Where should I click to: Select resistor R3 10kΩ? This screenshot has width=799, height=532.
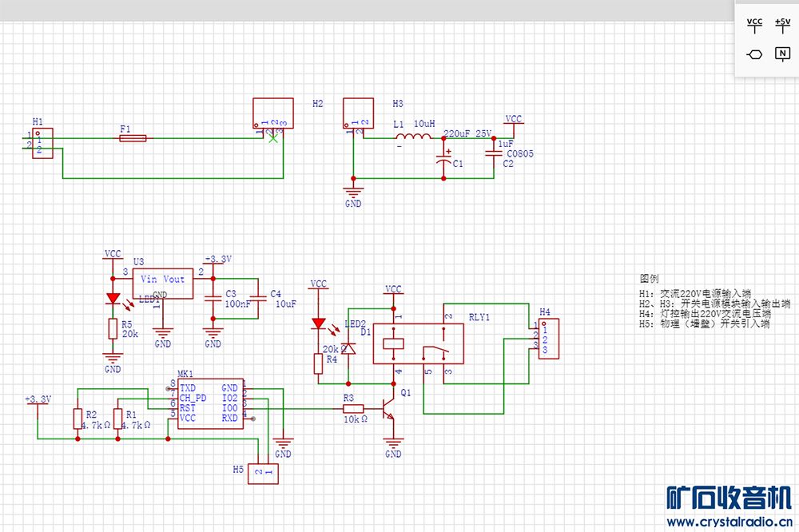[352, 408]
